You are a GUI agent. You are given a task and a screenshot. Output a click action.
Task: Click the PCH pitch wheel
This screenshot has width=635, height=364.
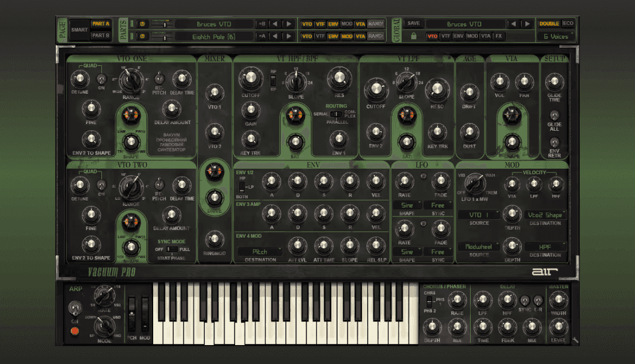(131, 314)
